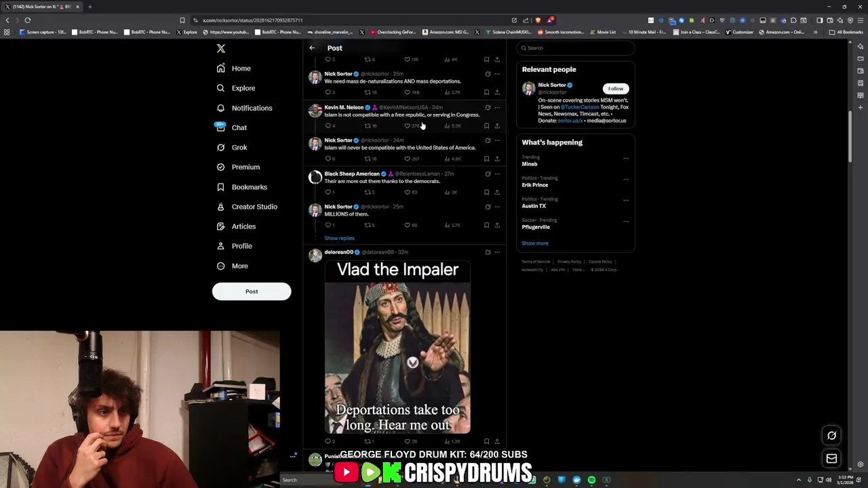Click Grok icon on delorean00 post

(x=488, y=253)
